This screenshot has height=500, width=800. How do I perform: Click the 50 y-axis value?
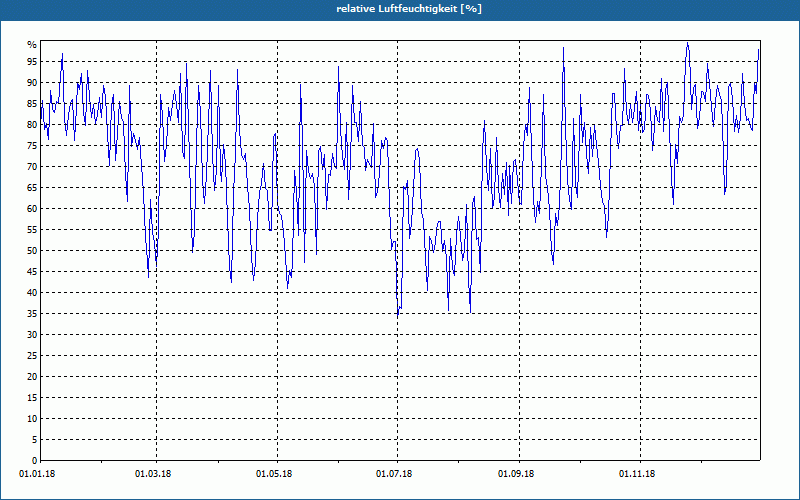pos(32,251)
